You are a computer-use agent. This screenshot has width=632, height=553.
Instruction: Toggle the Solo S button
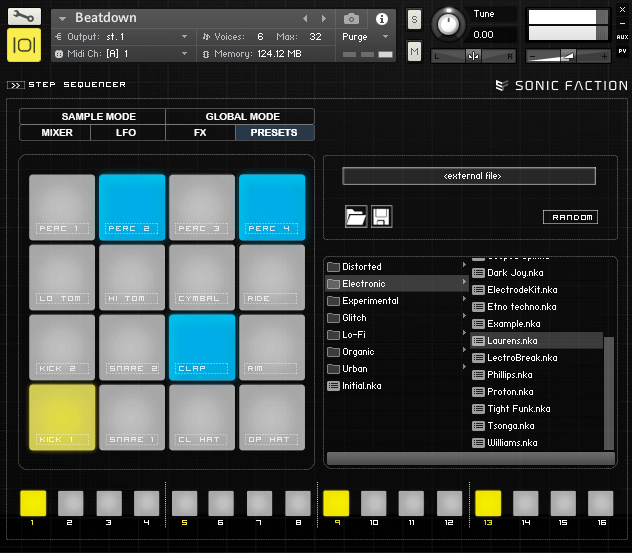(414, 22)
